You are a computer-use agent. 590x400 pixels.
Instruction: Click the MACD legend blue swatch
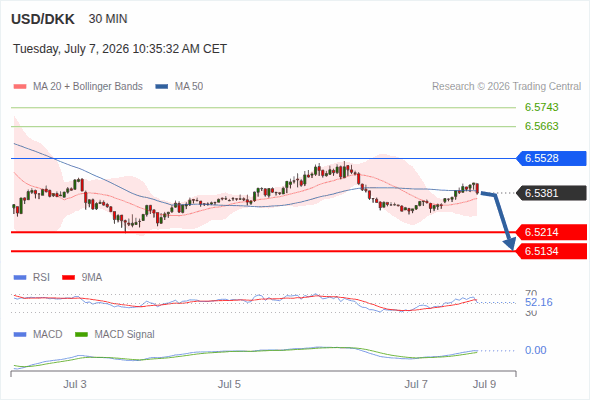(20, 334)
